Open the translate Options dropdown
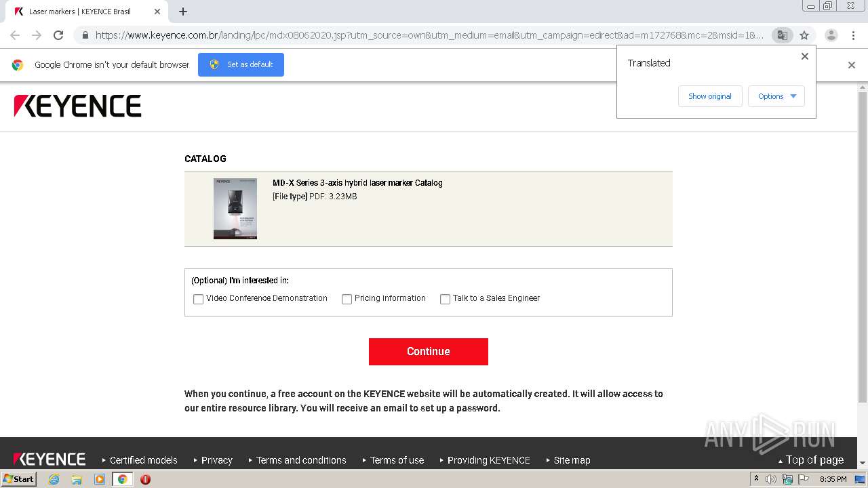This screenshot has width=868, height=488. click(x=776, y=96)
